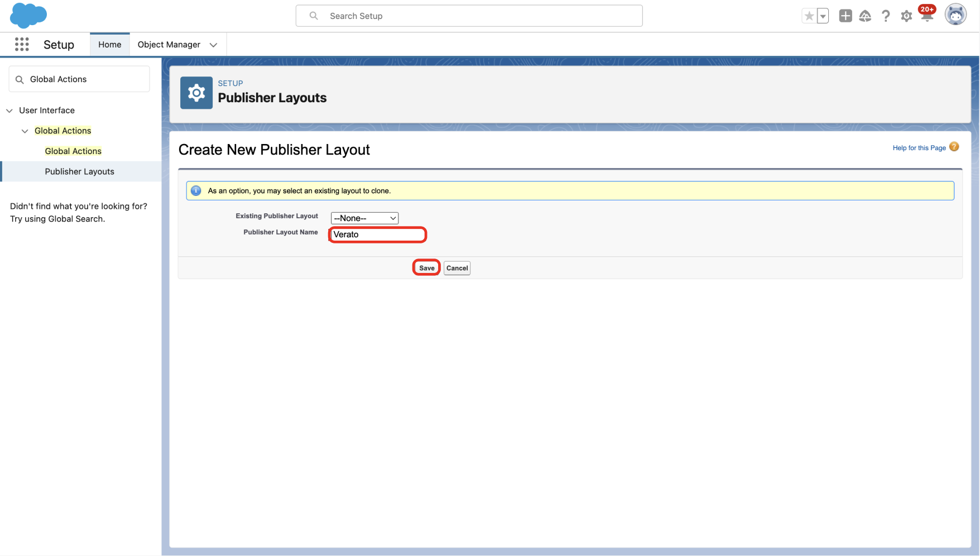Open the Notifications bell icon
980x556 pixels.
(x=927, y=15)
